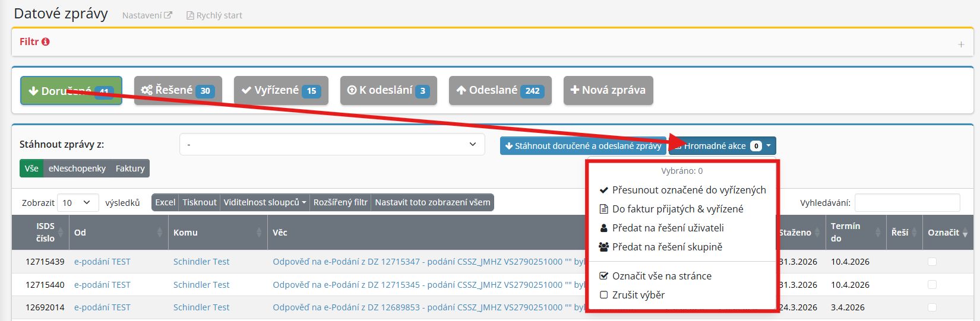This screenshot has height=321, width=980.
Task: Open the Rozšířený filtr
Action: pos(340,202)
